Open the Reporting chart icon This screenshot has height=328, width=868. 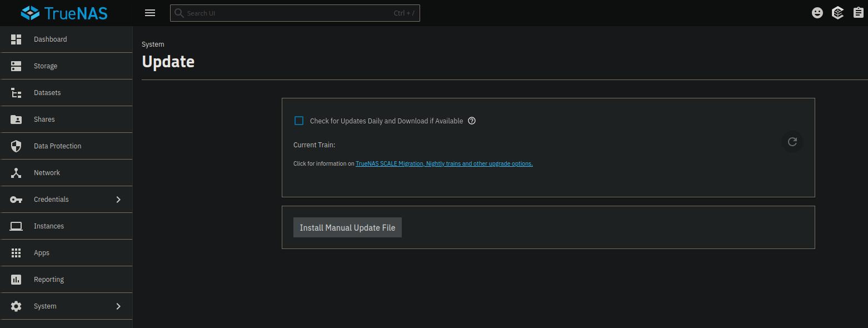(16, 280)
